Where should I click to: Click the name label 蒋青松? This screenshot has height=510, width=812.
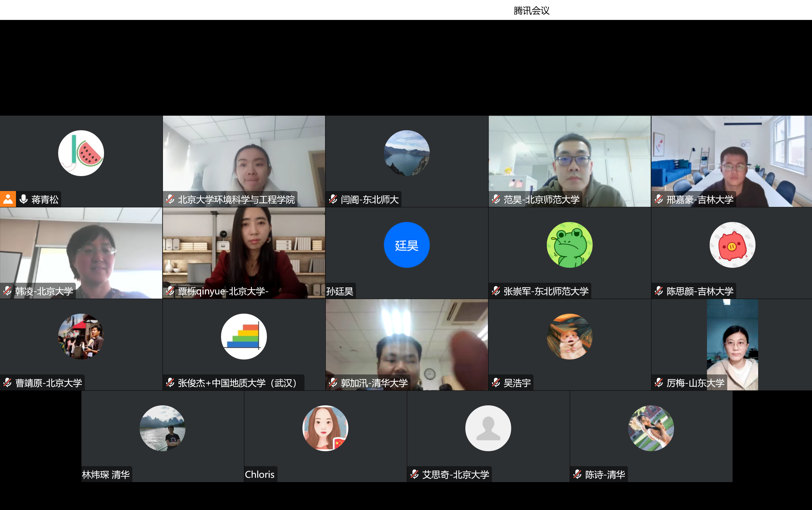point(45,200)
